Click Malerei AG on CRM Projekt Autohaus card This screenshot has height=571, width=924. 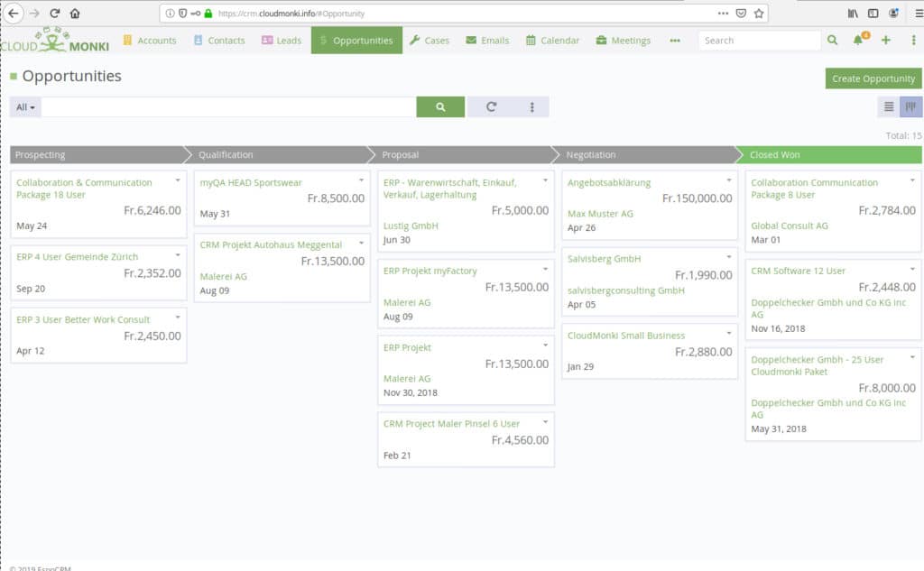tap(224, 276)
